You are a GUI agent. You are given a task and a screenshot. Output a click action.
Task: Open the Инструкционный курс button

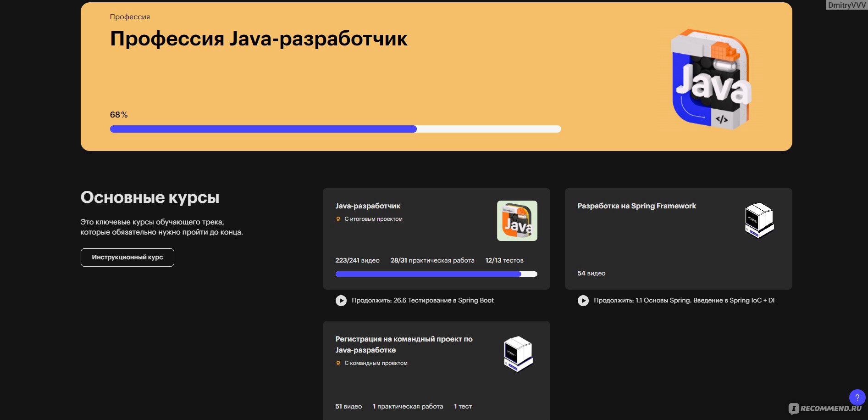[127, 258]
